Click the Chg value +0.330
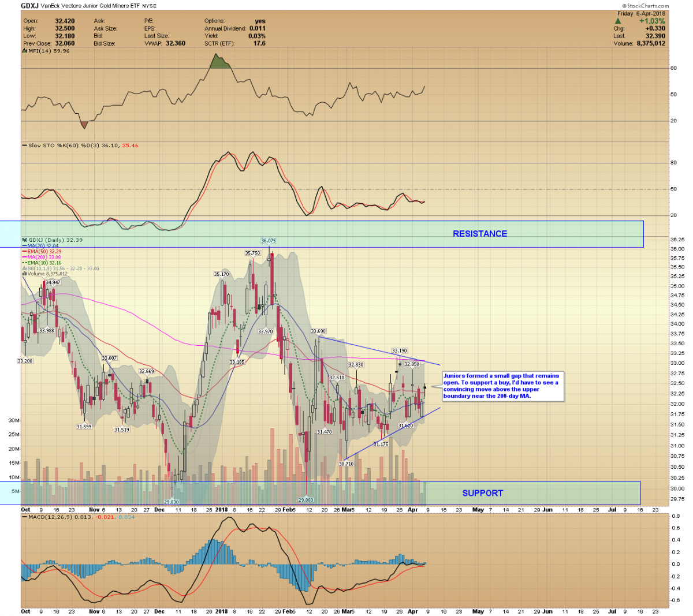 point(655,28)
